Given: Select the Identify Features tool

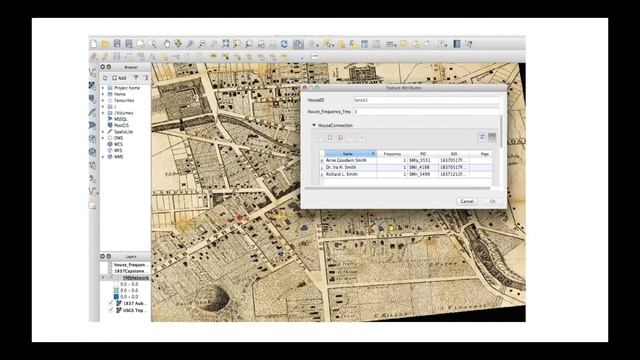Looking at the screenshot, I should (298, 44).
